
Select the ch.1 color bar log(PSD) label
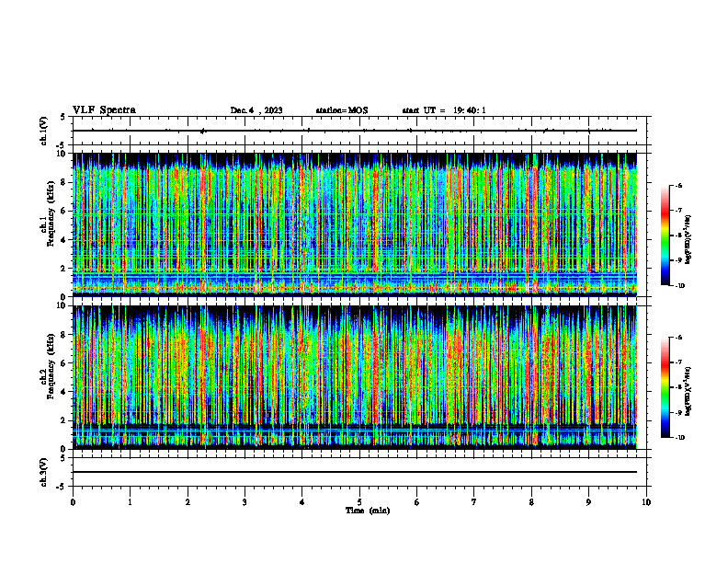[688, 240]
